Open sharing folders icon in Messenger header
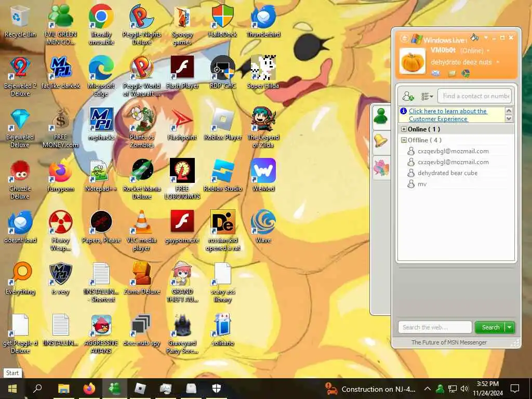This screenshot has height=399, width=532. point(451,73)
